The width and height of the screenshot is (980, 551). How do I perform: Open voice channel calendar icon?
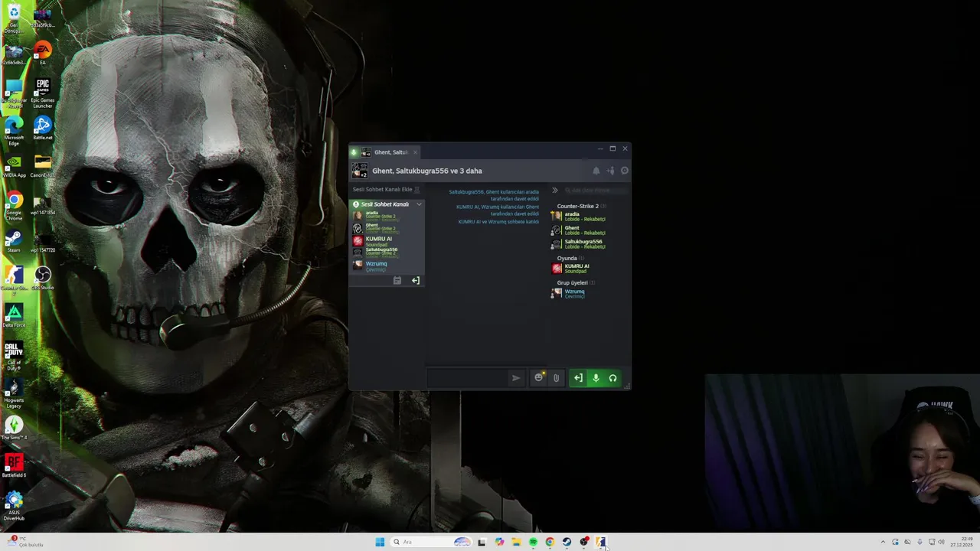click(x=397, y=280)
